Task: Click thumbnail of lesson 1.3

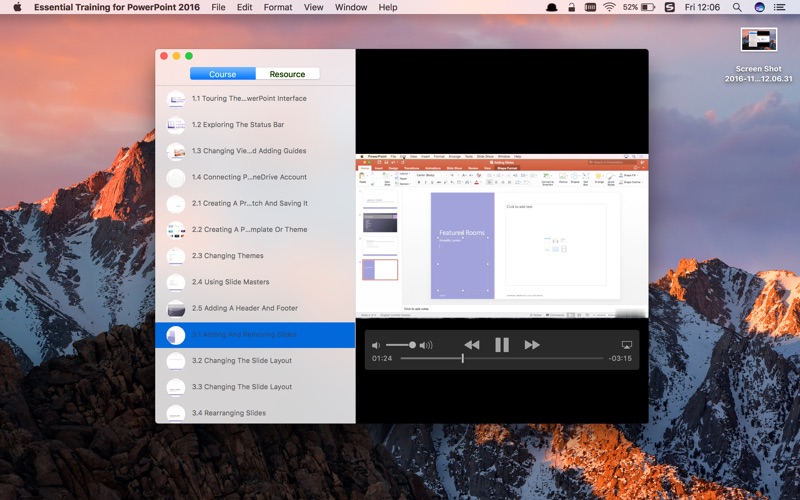Action: click(176, 152)
